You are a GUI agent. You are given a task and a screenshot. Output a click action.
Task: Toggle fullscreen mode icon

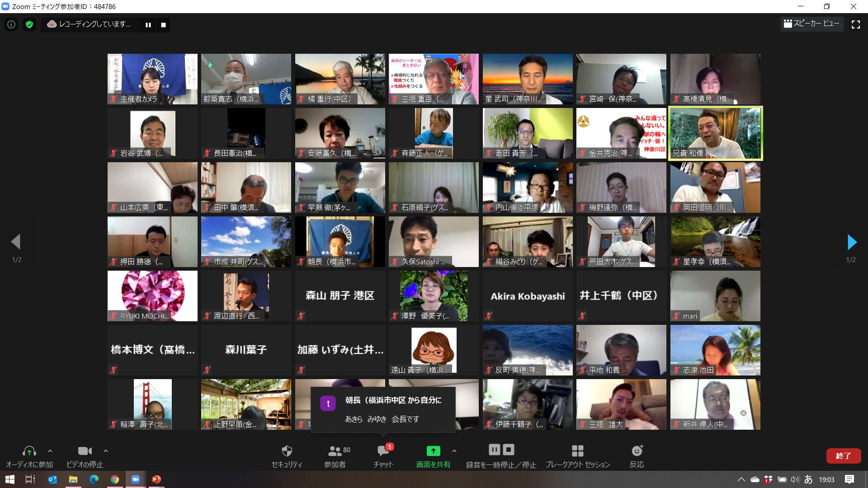pos(855,24)
